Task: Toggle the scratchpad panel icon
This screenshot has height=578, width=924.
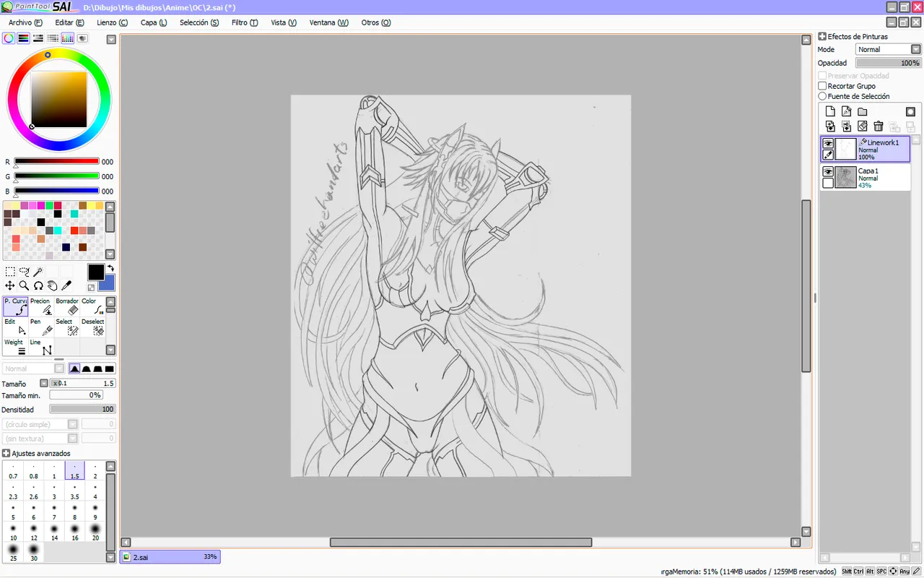Action: [82, 38]
